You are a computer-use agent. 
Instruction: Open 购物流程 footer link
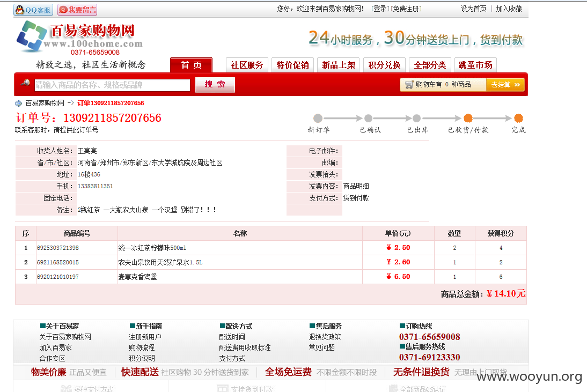[x=142, y=348]
